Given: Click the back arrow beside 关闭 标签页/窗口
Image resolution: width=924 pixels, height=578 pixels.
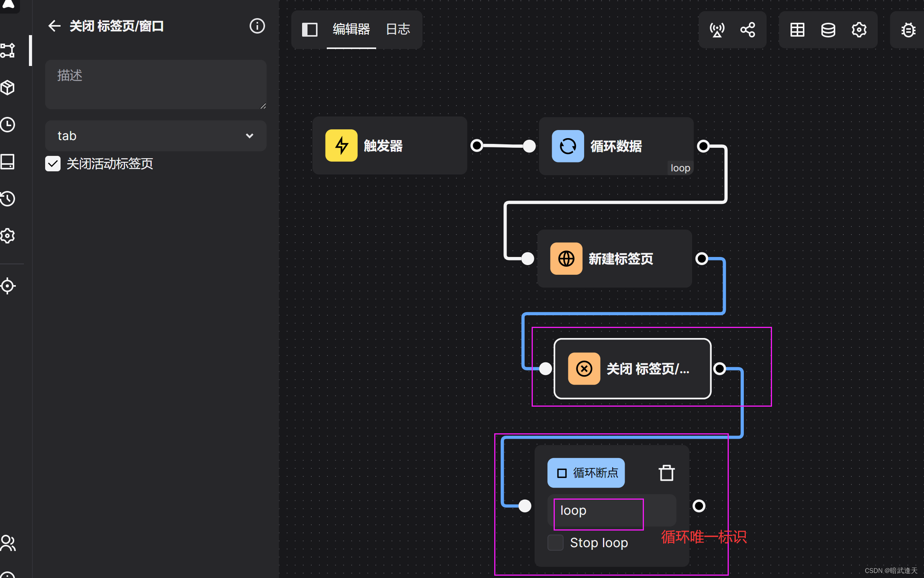Looking at the screenshot, I should click(54, 26).
